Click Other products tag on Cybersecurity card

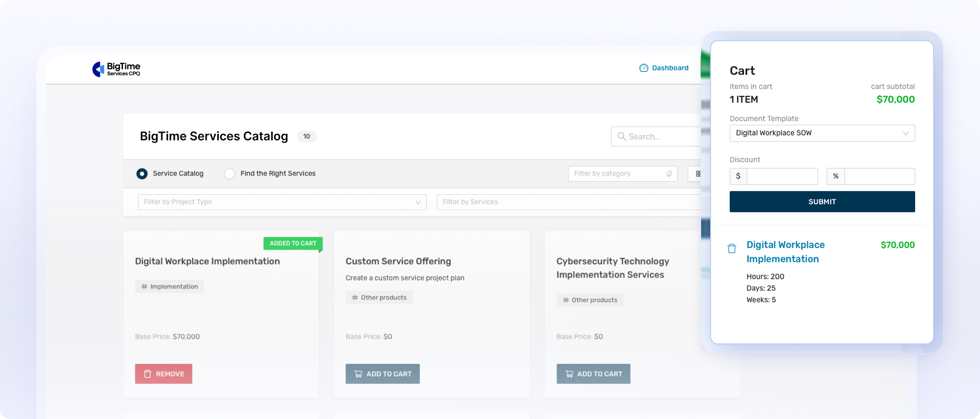coord(590,300)
